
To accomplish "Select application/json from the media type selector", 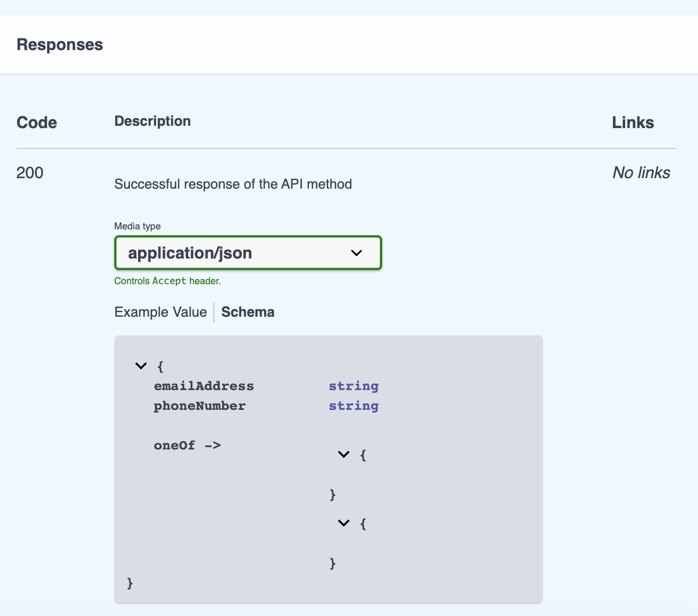I will [248, 253].
